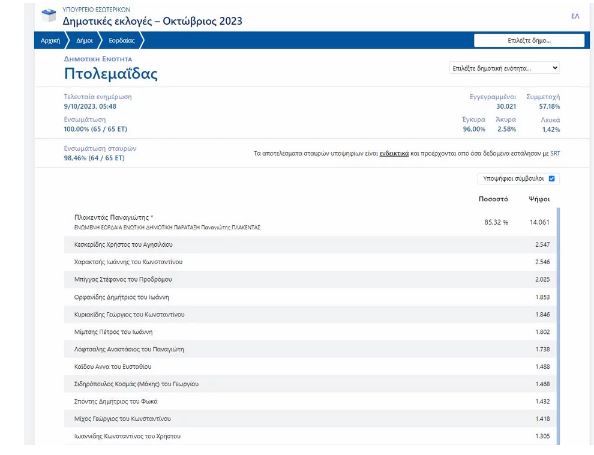The image size is (594, 455).
Task: Select Σιδηρόπουλος Κοσμάς (Μάκης) row
Action: [x=310, y=384]
